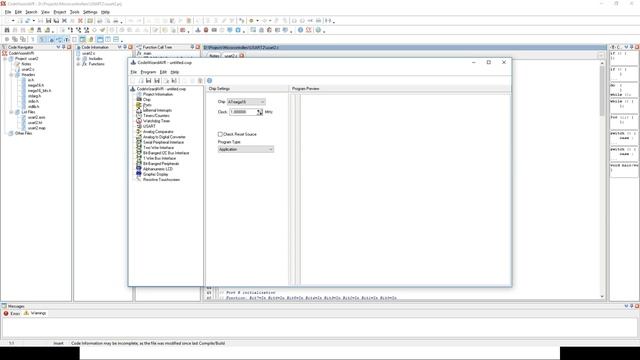Screen dimensions: 640x360
Task: Click the Save icon in wizard toolbar
Action: (x=149, y=81)
